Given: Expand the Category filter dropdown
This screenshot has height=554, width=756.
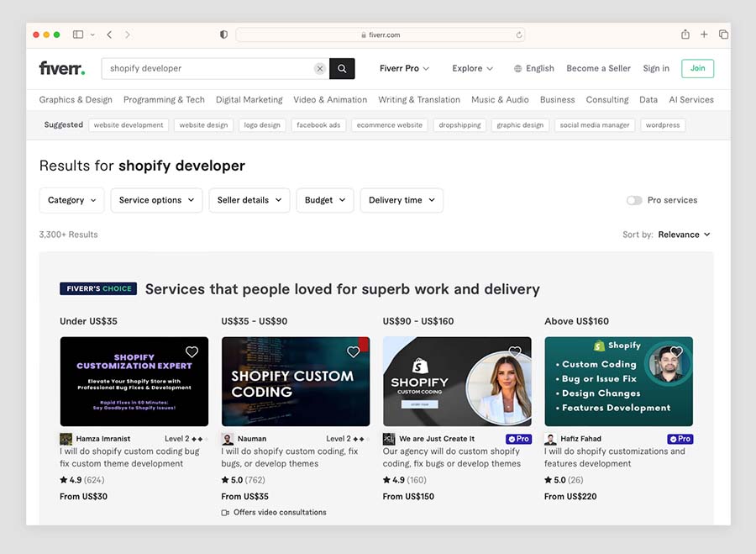Looking at the screenshot, I should tap(72, 200).
